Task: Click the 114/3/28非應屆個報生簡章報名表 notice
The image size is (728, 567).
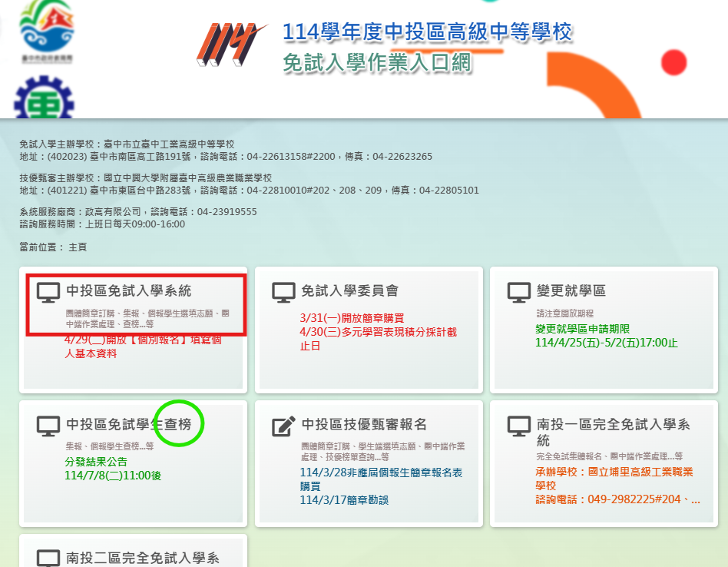Action: point(381,472)
